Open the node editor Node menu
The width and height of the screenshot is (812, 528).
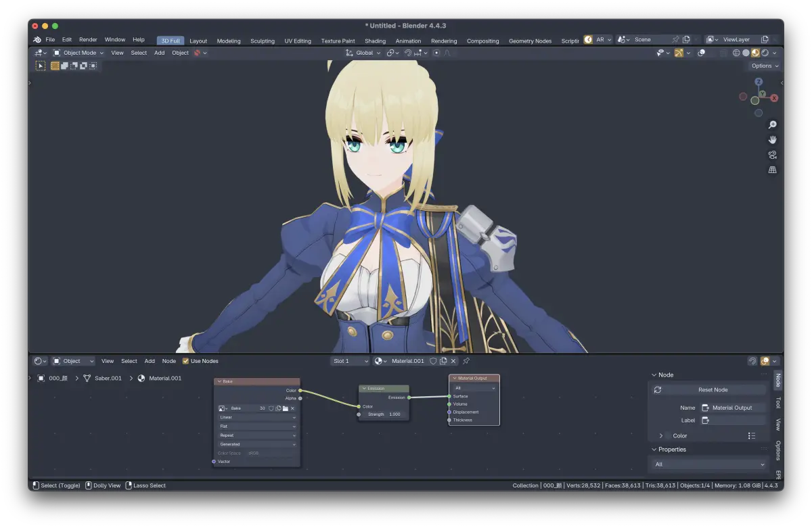(x=169, y=361)
